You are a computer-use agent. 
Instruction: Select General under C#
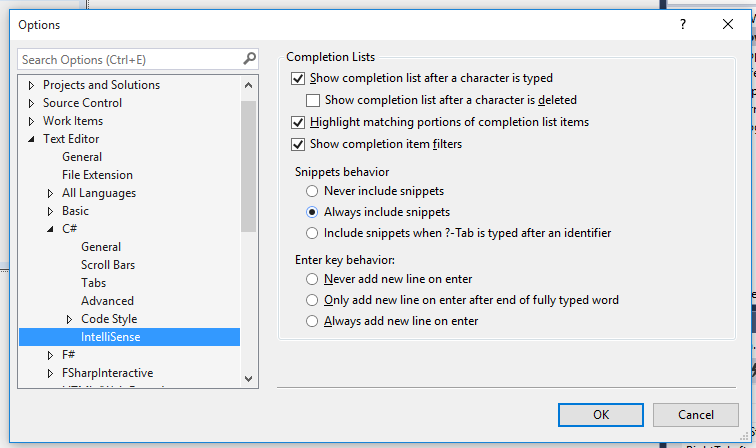pyautogui.click(x=101, y=247)
